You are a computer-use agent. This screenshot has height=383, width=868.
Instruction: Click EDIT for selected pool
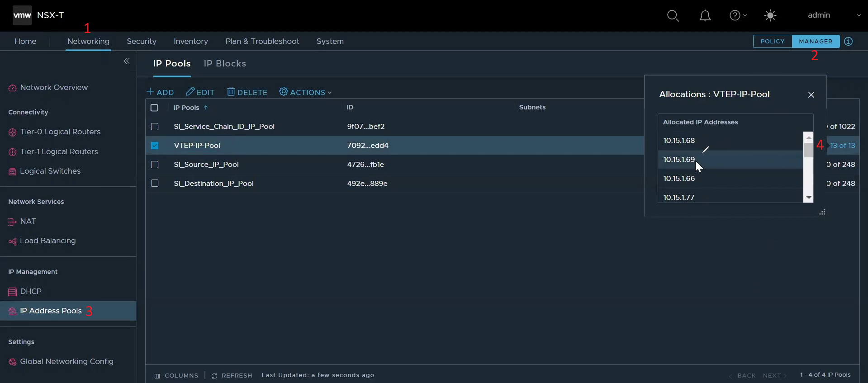(x=200, y=92)
